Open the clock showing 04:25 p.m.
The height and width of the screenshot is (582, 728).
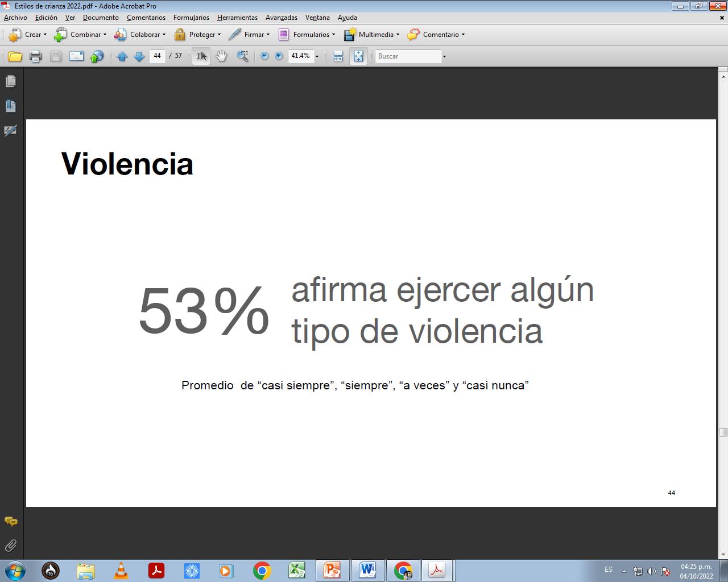click(x=696, y=571)
